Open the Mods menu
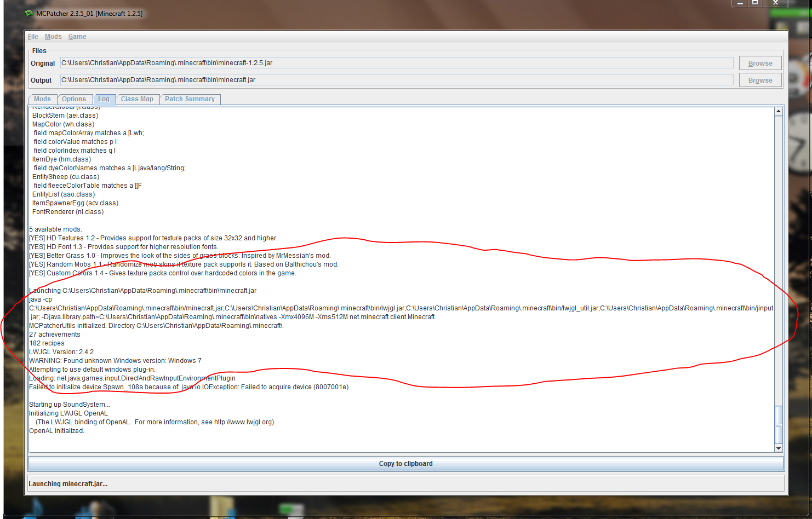The height and width of the screenshot is (519, 812). (x=53, y=37)
